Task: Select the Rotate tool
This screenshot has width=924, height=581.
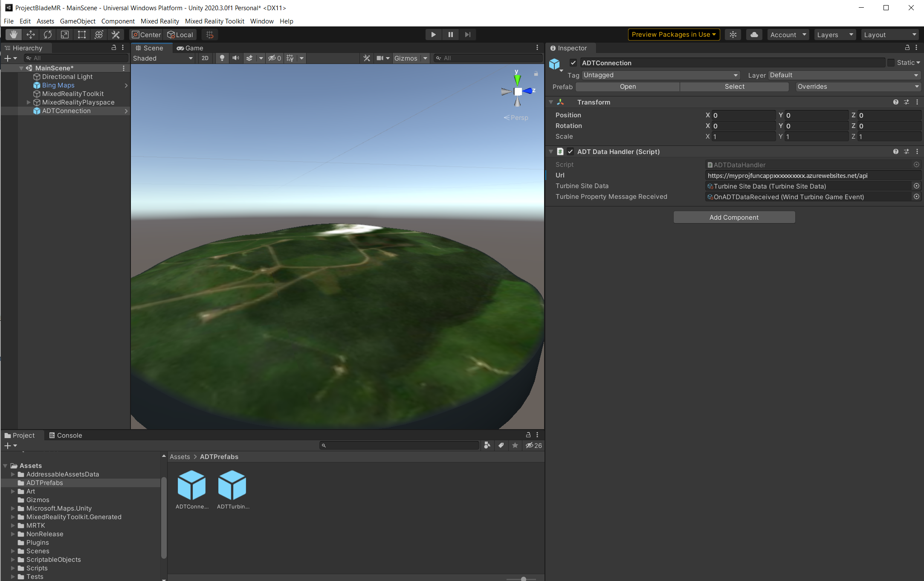Action: [48, 35]
